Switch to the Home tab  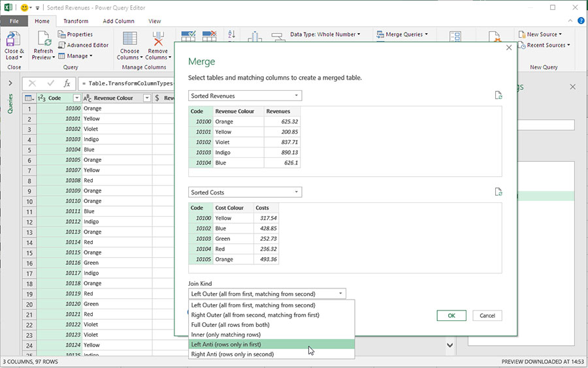tap(42, 21)
